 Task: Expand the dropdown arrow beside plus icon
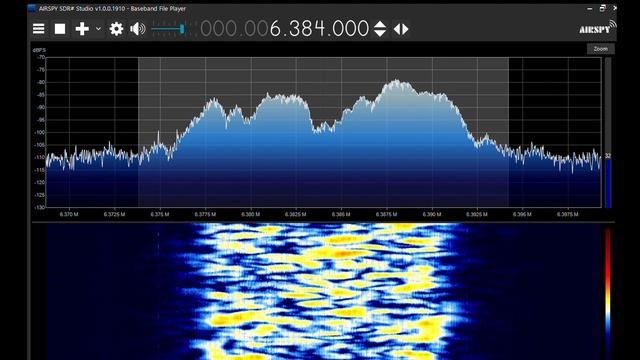pyautogui.click(x=98, y=29)
